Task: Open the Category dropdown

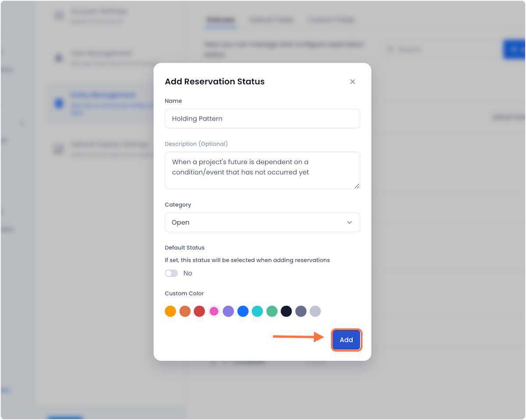Action: 262,222
